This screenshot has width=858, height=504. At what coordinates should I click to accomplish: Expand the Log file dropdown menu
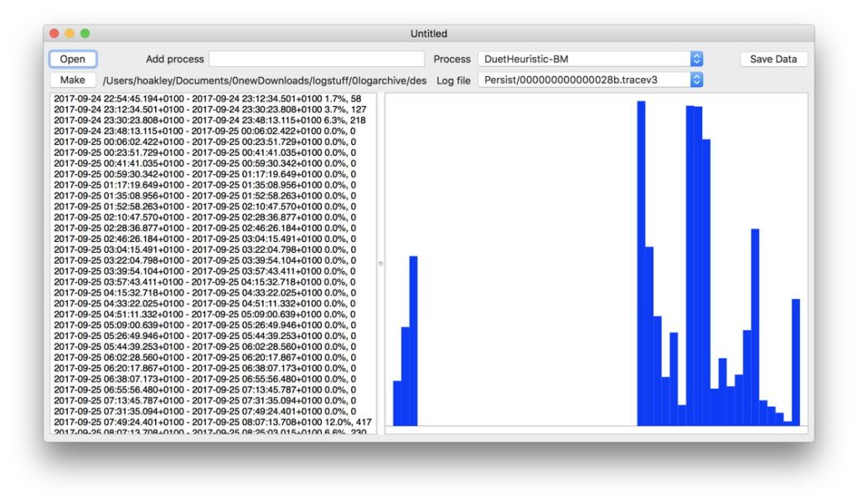[590, 80]
